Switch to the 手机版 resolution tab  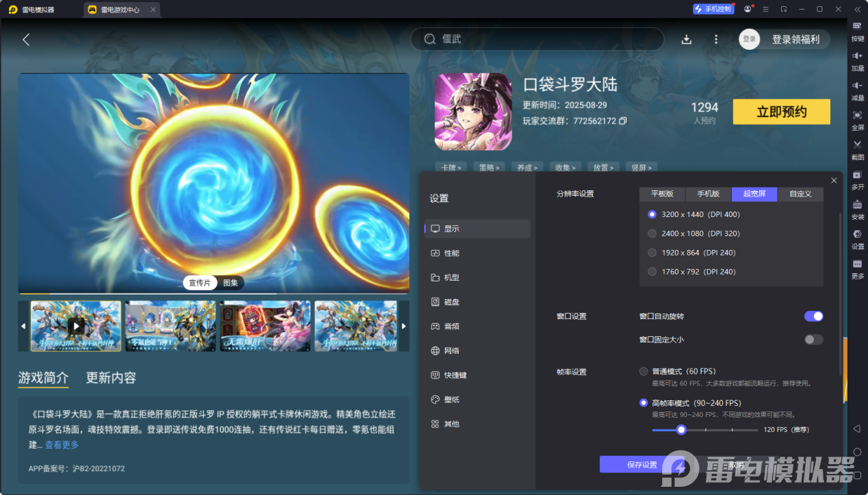(709, 194)
